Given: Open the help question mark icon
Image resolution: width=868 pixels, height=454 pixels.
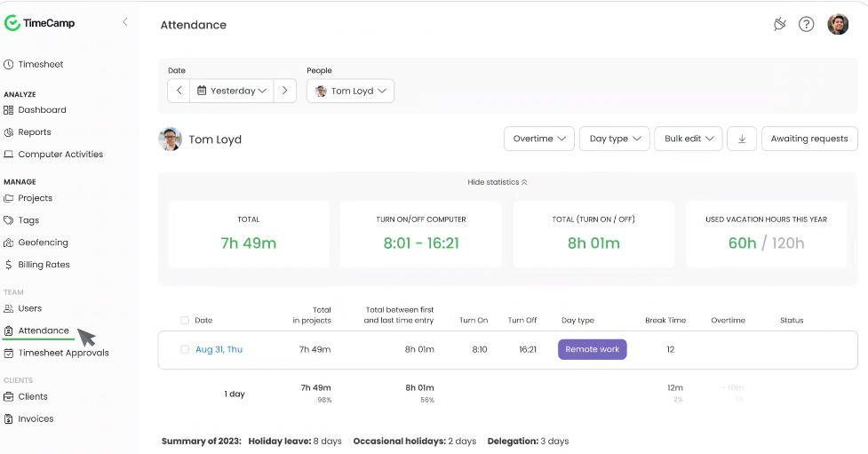Looking at the screenshot, I should pos(806,25).
